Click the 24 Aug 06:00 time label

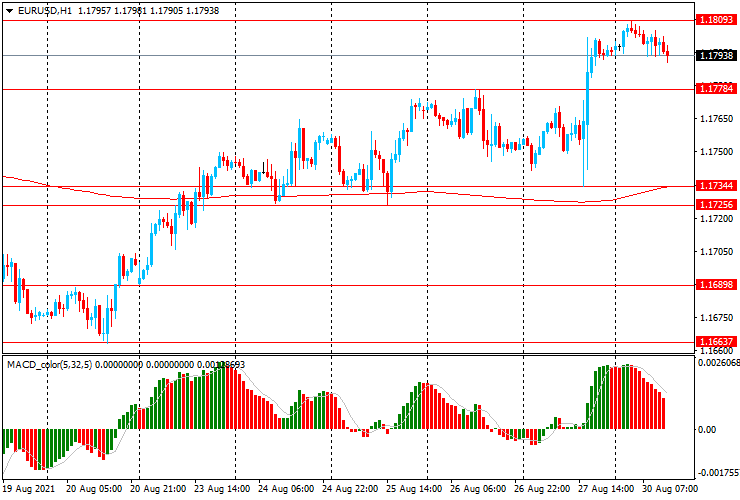pos(286,489)
